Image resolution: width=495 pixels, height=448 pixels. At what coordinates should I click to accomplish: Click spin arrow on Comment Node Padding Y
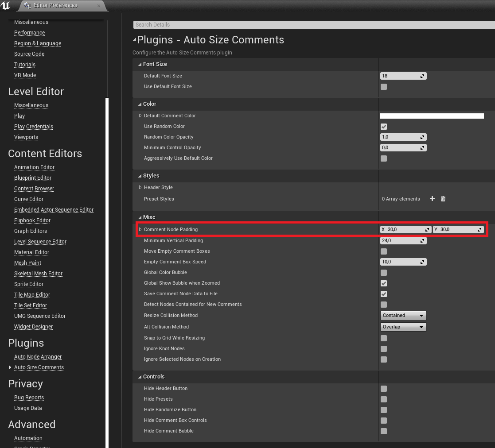[479, 229]
